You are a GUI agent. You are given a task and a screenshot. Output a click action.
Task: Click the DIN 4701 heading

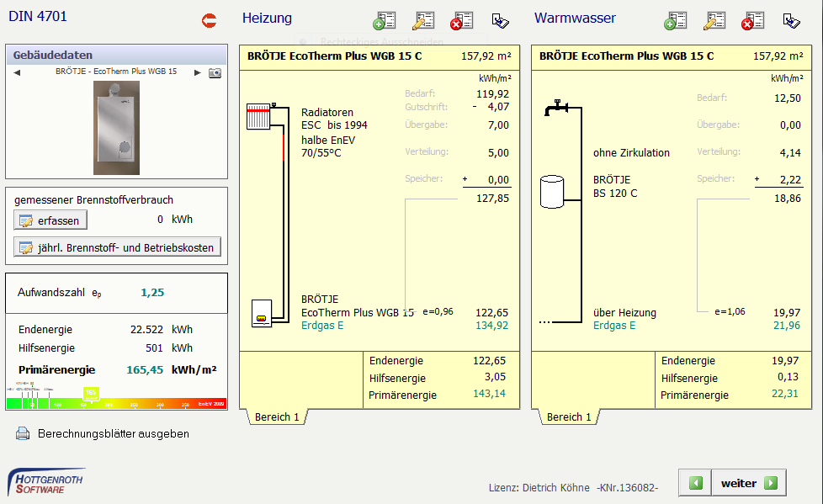tap(38, 16)
